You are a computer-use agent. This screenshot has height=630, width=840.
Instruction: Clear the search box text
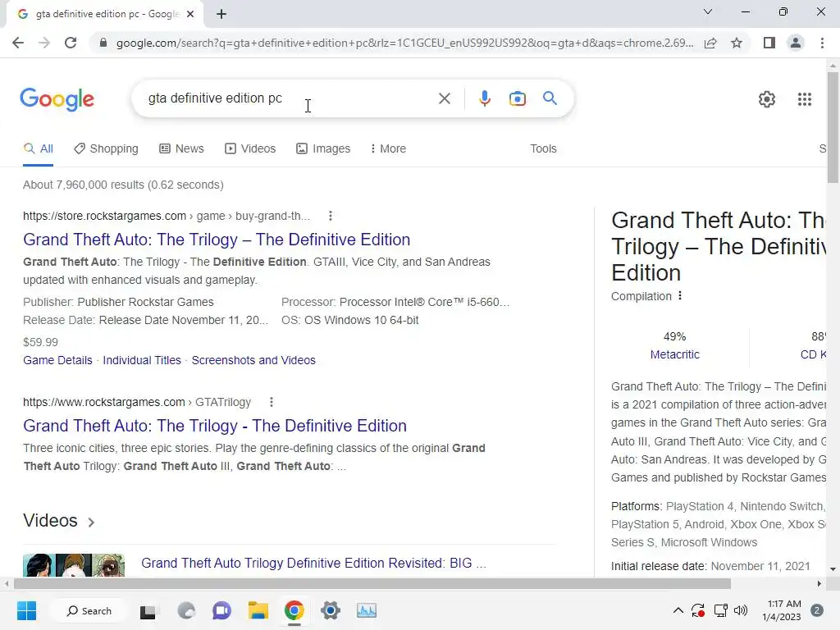tap(444, 98)
